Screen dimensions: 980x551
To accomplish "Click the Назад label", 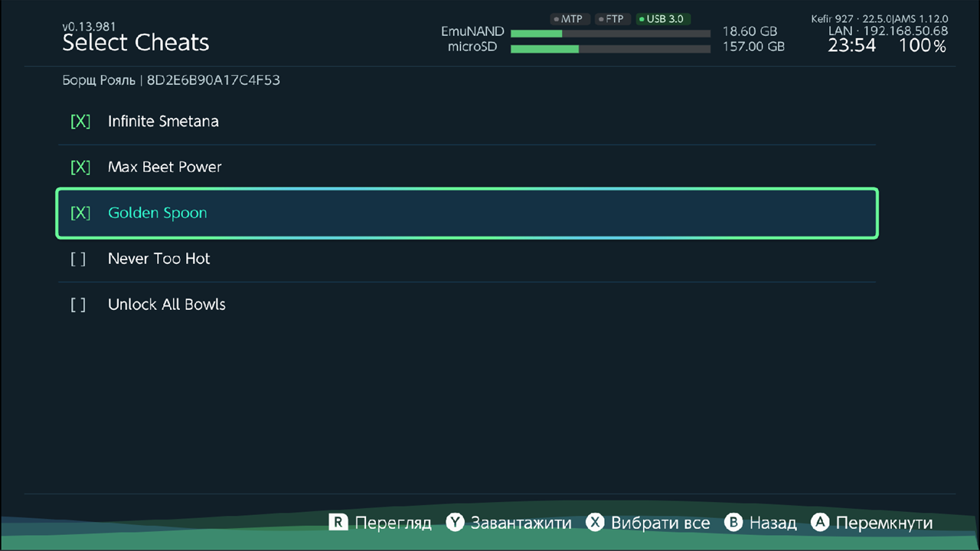I will [x=773, y=523].
